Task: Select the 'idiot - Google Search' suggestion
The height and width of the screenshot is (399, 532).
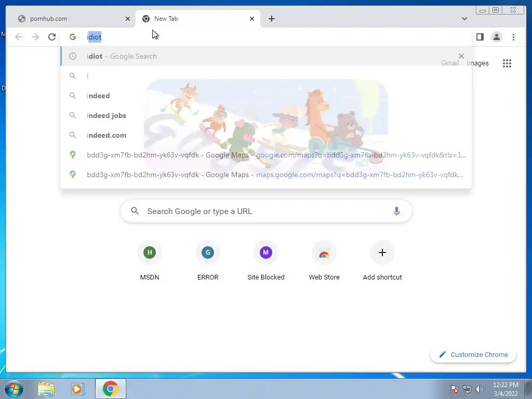Action: 266,56
